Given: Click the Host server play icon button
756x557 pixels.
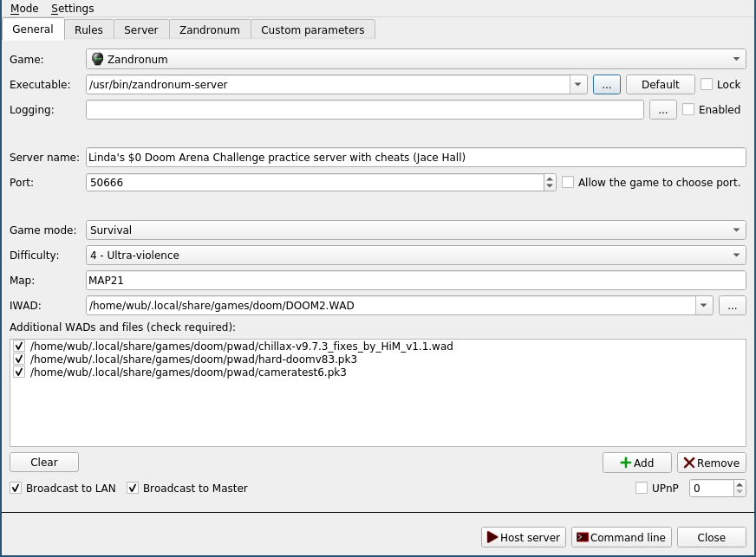Looking at the screenshot, I should coord(523,537).
